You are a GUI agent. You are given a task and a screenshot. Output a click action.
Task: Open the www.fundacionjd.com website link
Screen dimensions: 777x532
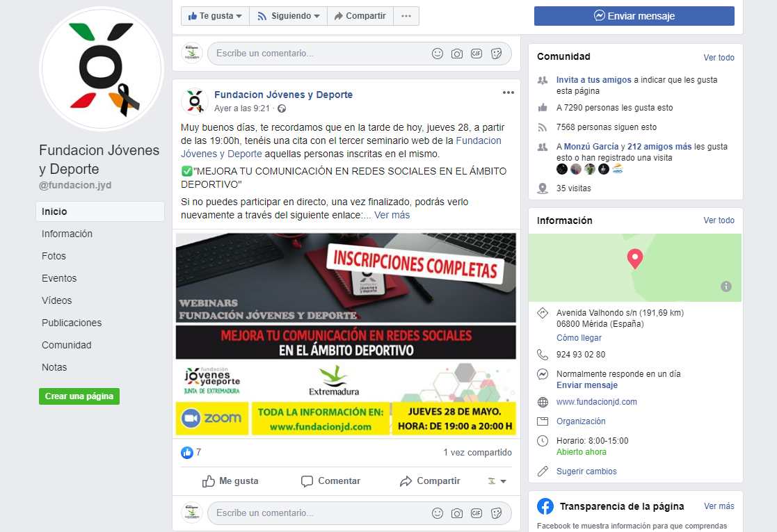(597, 402)
